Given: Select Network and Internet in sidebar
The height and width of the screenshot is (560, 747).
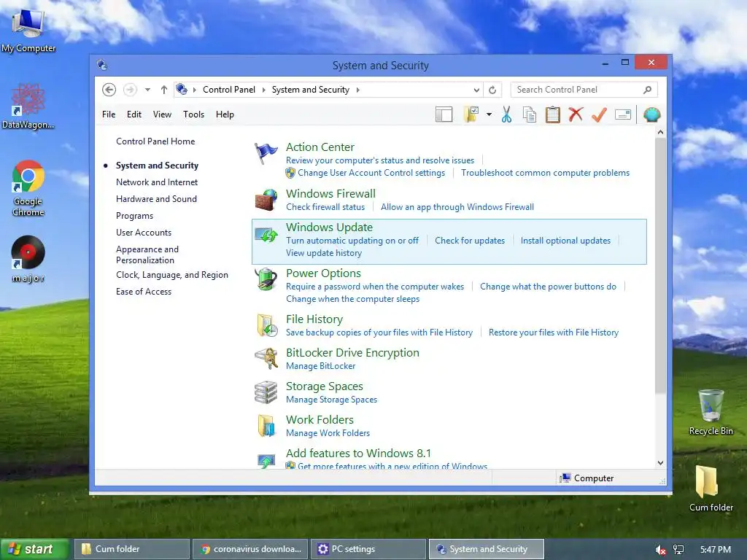Looking at the screenshot, I should (x=157, y=182).
